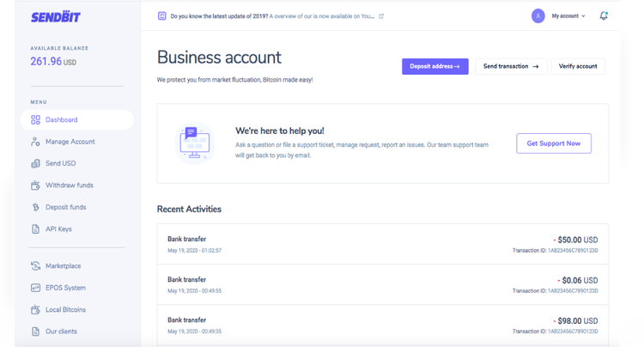The height and width of the screenshot is (347, 644).
Task: Click the Dashboard grid icon
Action: tap(36, 119)
